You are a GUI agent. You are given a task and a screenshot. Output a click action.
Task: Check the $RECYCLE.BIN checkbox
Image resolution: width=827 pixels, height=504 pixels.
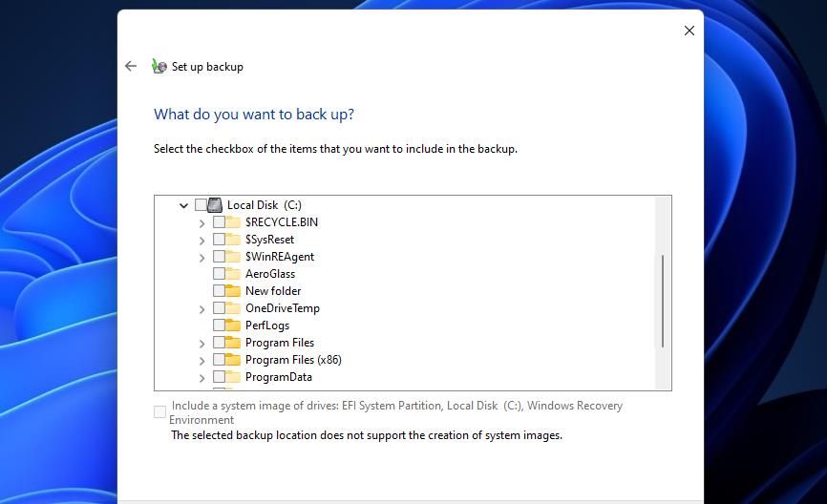219,222
